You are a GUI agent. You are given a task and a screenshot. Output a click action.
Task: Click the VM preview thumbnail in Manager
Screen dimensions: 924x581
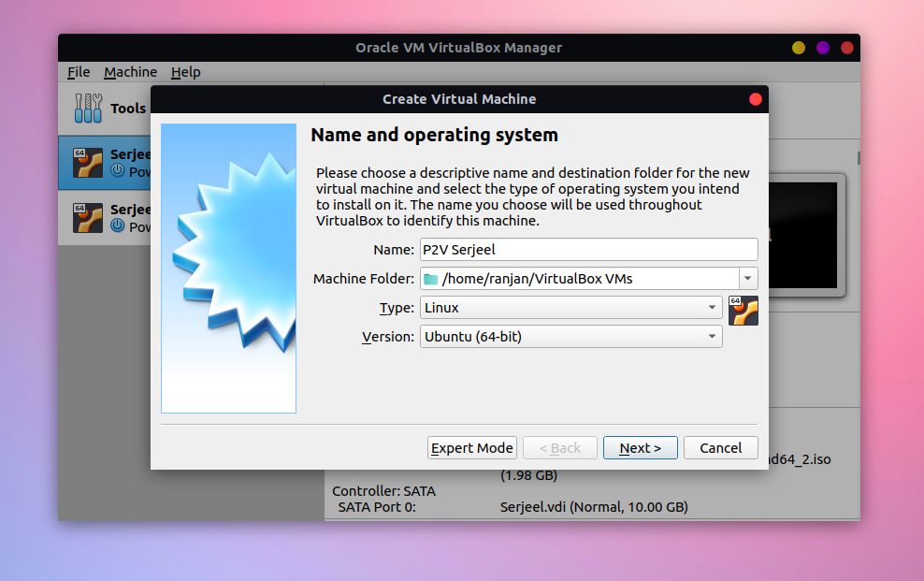(x=806, y=235)
